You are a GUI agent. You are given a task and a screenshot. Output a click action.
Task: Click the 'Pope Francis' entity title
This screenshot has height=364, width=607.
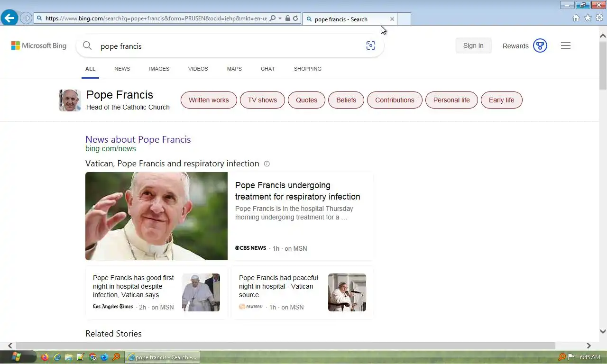coord(120,95)
